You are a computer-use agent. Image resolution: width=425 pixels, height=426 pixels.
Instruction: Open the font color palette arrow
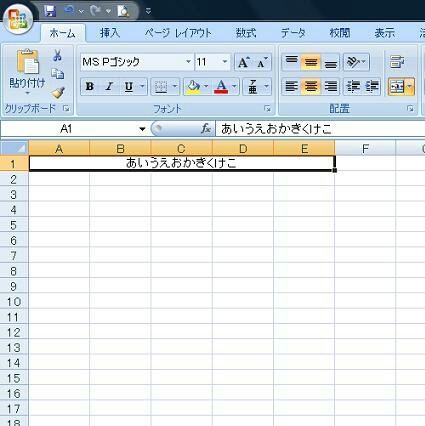(234, 87)
